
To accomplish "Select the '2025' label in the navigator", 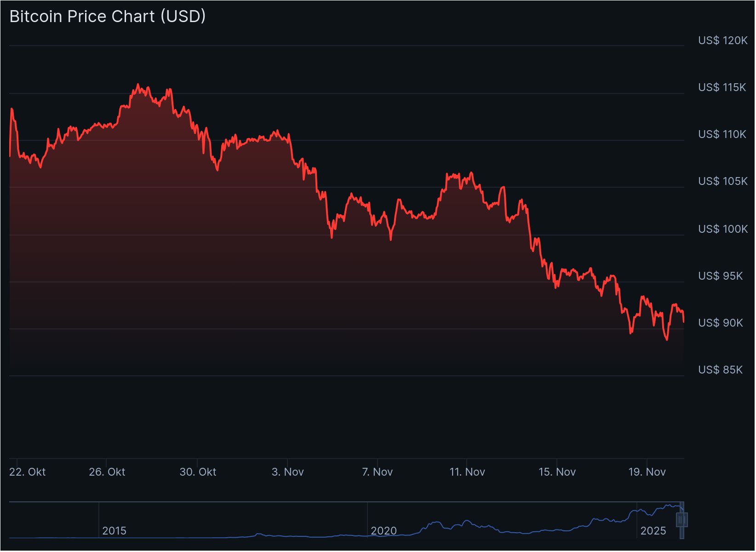I will click(653, 530).
